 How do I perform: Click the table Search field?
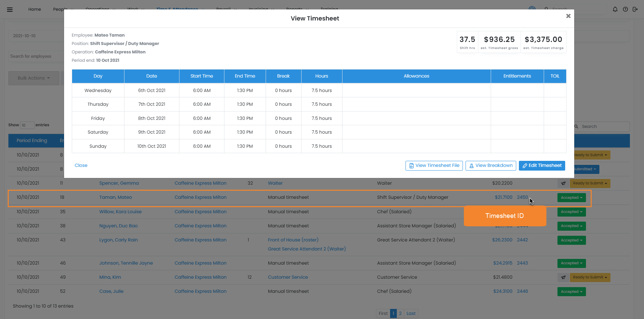click(602, 127)
